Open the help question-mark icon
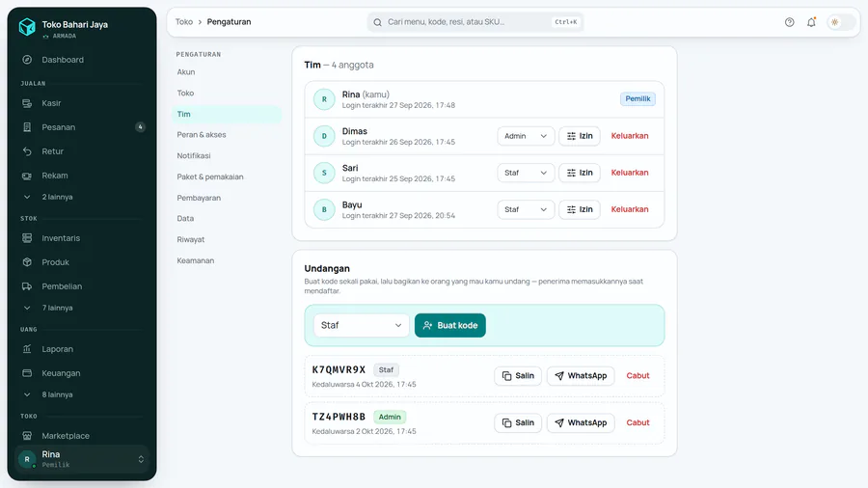This screenshot has width=868, height=488. point(789,22)
